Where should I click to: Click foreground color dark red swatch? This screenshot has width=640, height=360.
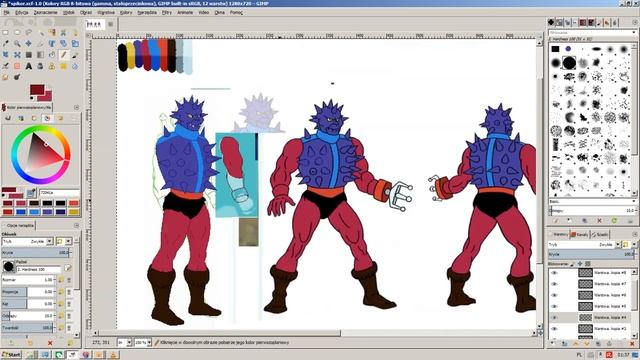(x=37, y=89)
